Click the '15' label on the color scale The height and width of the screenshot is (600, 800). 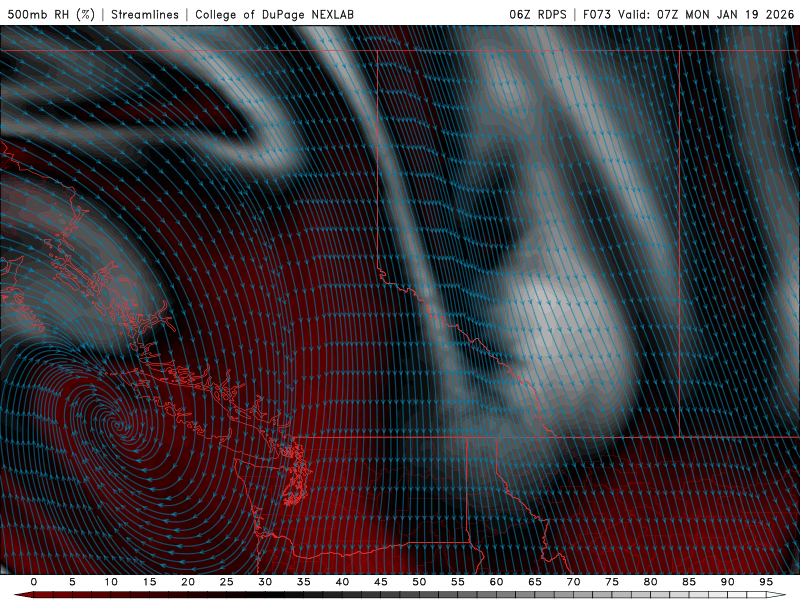tap(149, 582)
